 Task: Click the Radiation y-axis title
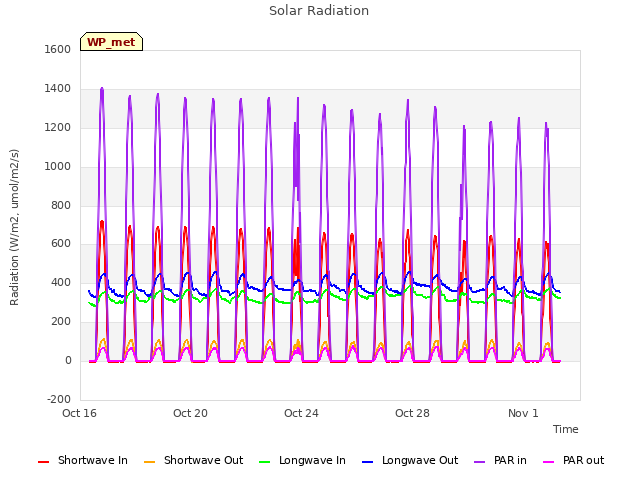click(x=14, y=227)
